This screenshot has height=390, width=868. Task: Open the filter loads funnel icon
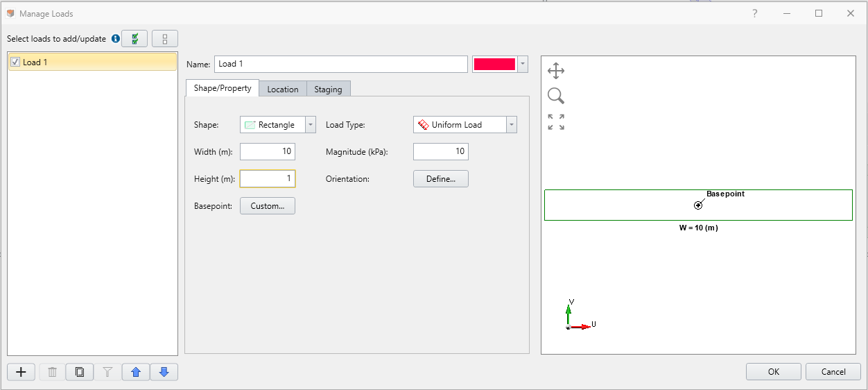tap(107, 372)
